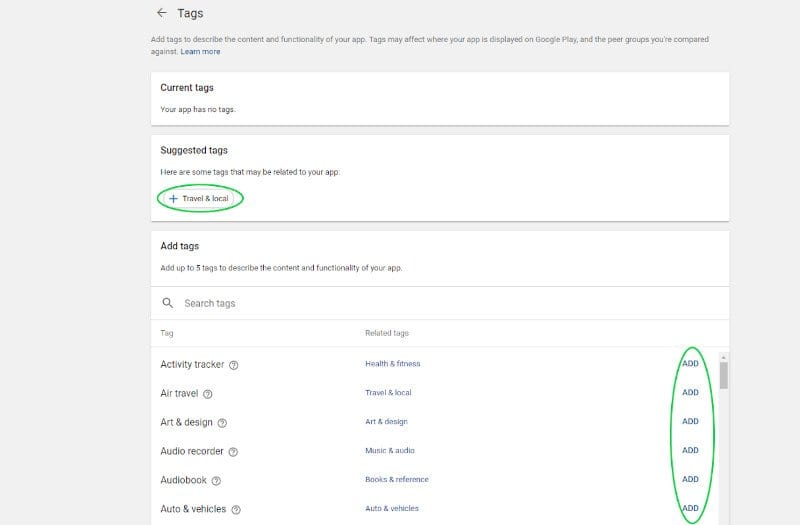Show help for Art & design tag
Image resolution: width=800 pixels, height=525 pixels.
pos(222,423)
